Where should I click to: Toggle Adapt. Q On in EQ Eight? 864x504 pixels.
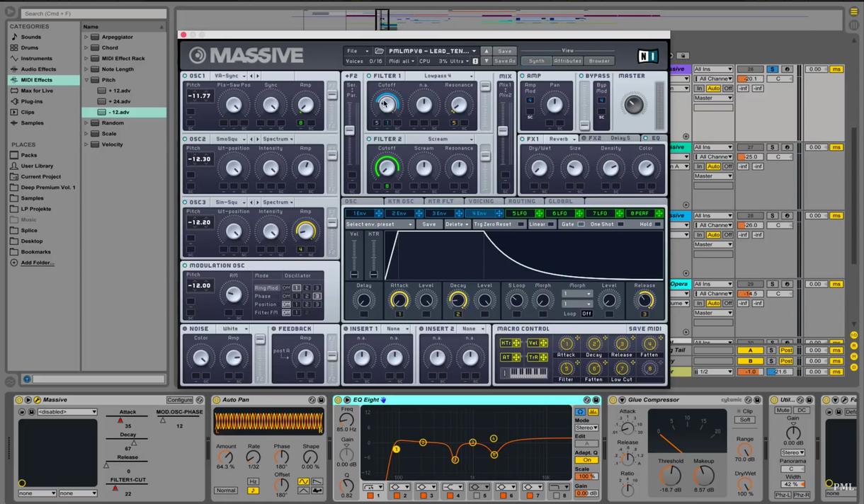pos(586,460)
